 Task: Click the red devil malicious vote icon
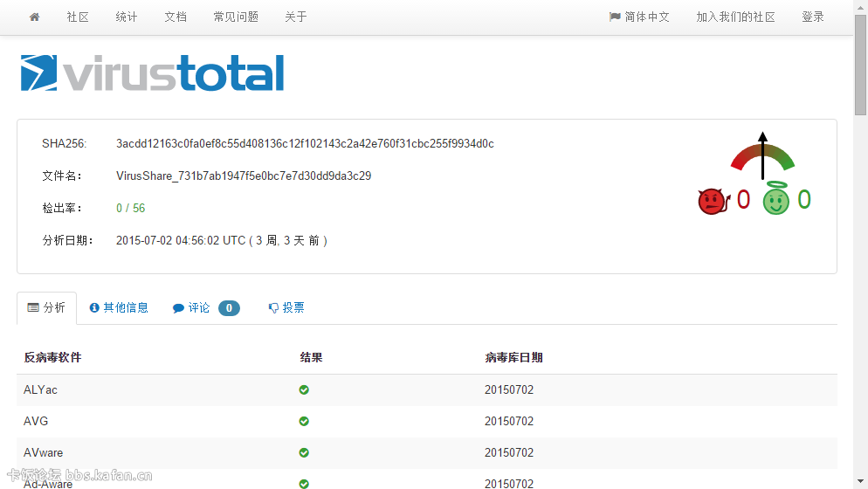(713, 201)
